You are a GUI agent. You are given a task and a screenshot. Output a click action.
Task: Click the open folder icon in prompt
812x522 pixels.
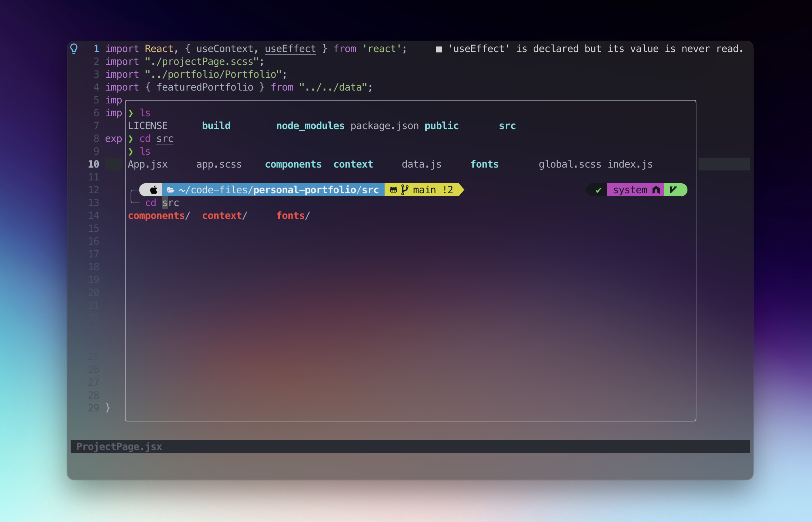coord(171,190)
